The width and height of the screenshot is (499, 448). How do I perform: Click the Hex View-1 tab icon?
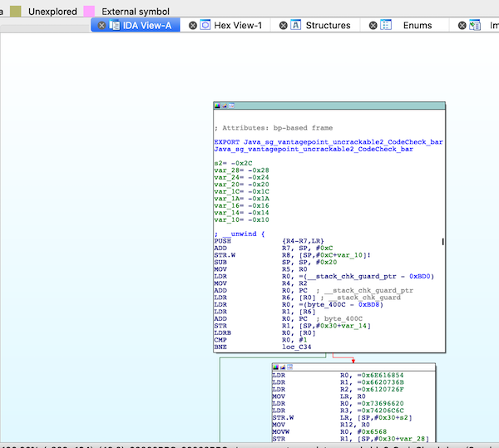[x=205, y=25]
